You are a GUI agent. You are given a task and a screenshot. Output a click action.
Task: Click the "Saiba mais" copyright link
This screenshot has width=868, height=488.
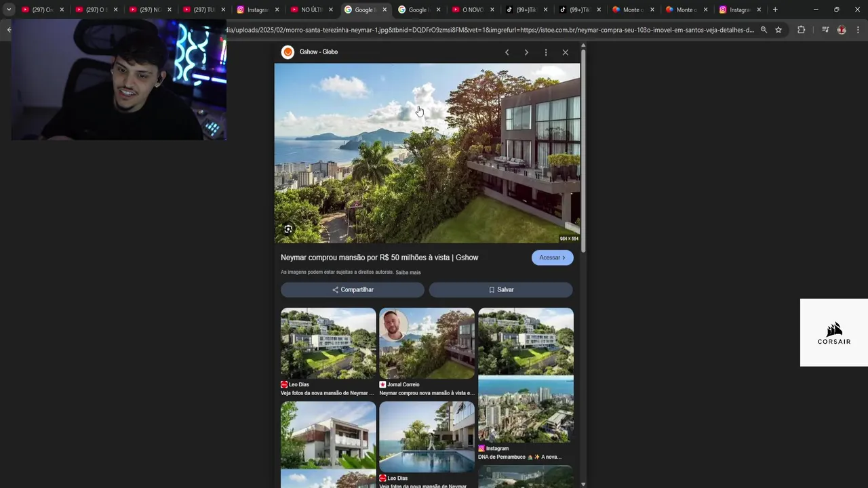click(408, 272)
